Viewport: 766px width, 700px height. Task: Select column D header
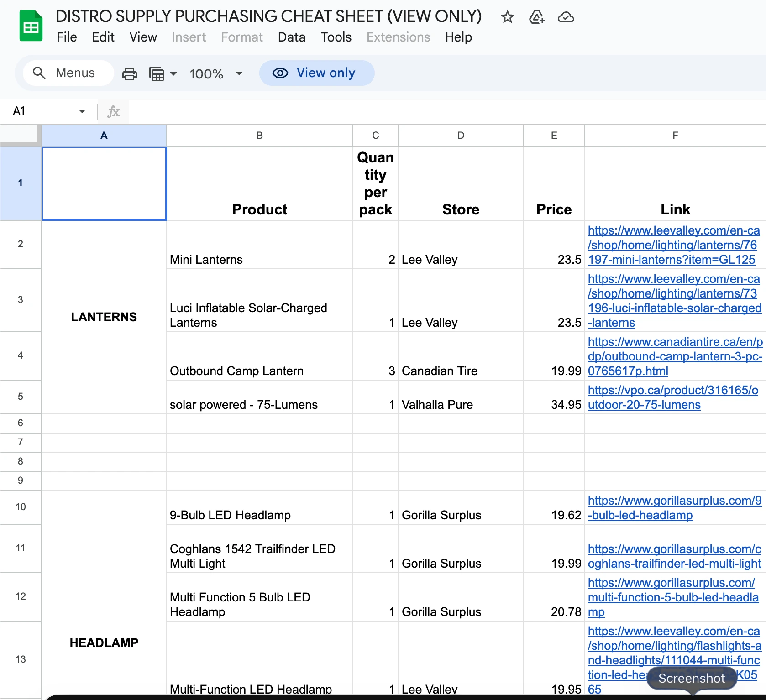[461, 136]
